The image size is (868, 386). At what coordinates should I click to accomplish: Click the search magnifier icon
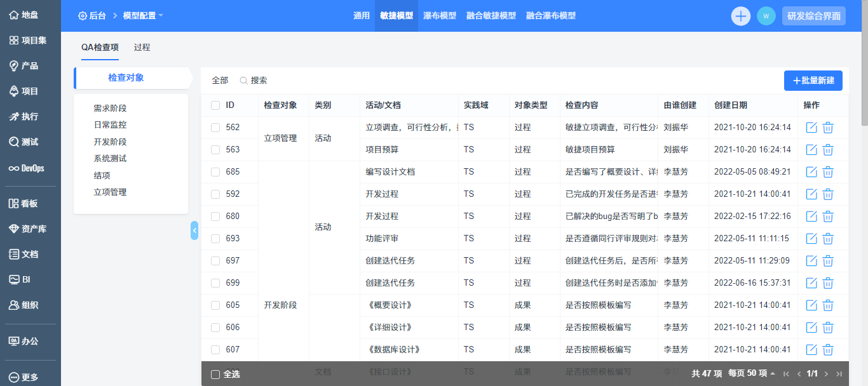(243, 81)
